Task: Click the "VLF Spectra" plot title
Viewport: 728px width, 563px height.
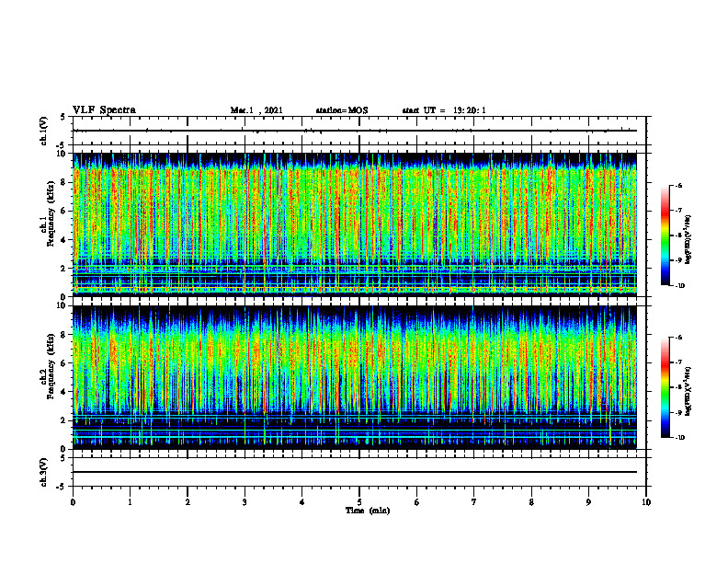Action: [x=104, y=110]
